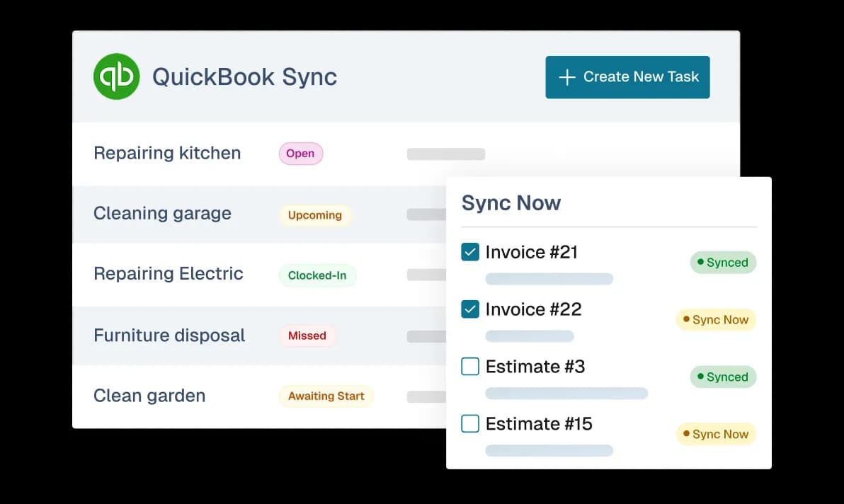Click the Awaiting Start badge on Clean garden

(x=326, y=396)
